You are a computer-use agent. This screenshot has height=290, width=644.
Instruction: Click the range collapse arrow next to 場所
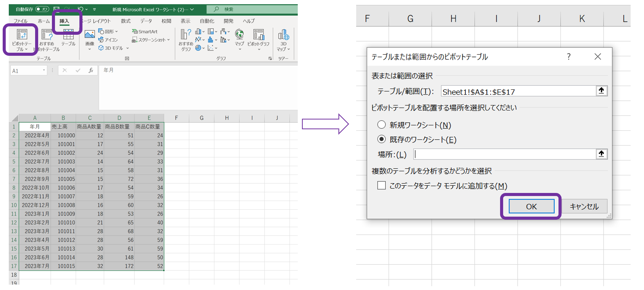[601, 154]
